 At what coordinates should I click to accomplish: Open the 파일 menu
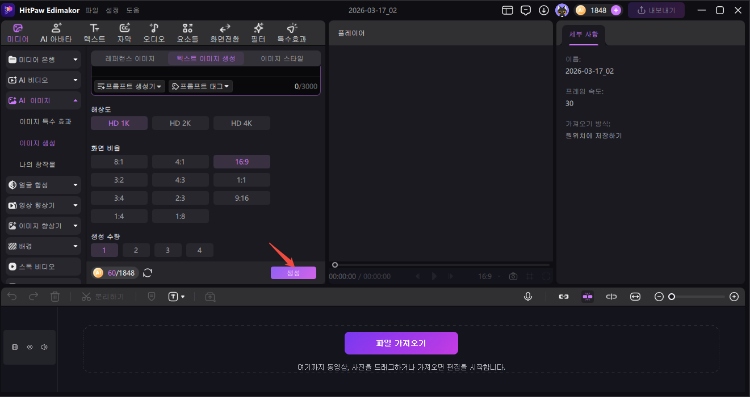click(91, 11)
